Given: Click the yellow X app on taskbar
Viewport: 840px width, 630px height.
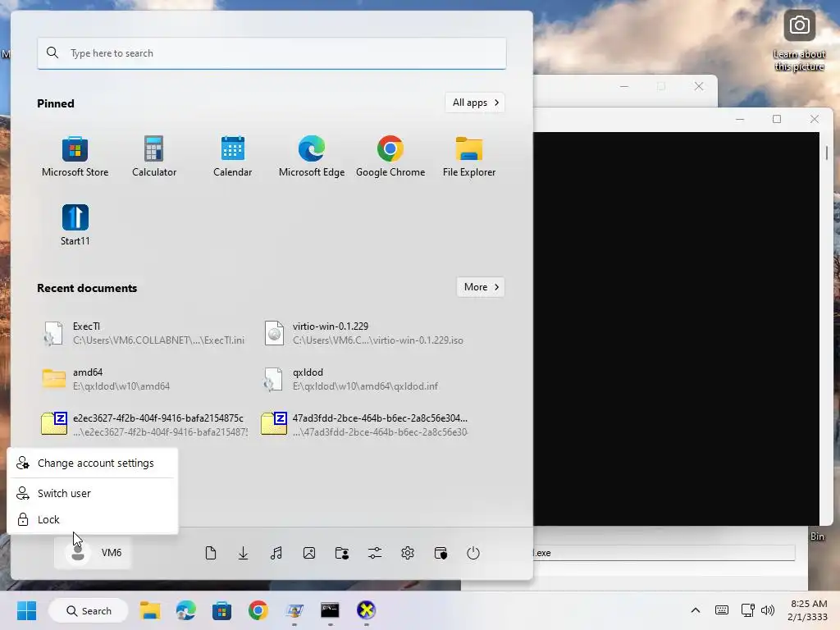Looking at the screenshot, I should pos(367,610).
